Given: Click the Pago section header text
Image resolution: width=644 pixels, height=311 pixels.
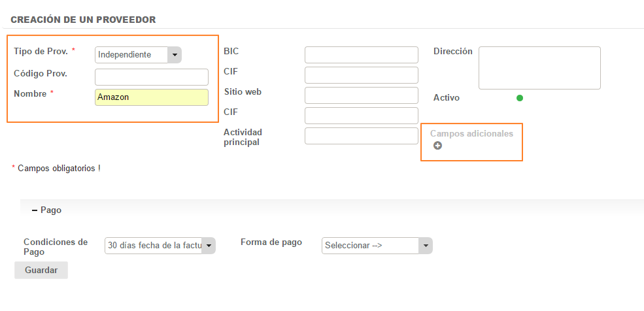Looking at the screenshot, I should [x=51, y=210].
